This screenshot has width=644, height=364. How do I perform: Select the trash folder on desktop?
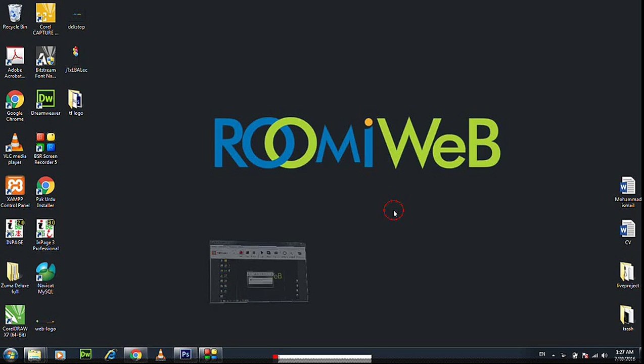pos(628,318)
